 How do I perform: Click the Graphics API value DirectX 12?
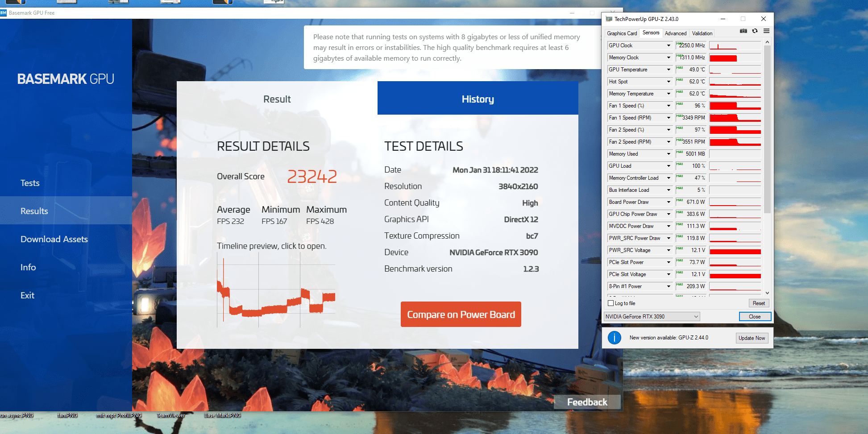[521, 219]
